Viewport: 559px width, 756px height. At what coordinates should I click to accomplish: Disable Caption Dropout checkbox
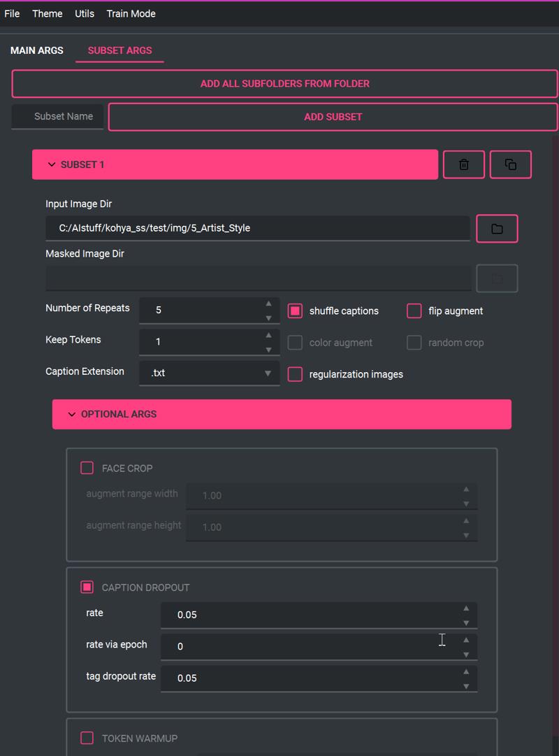(x=87, y=587)
